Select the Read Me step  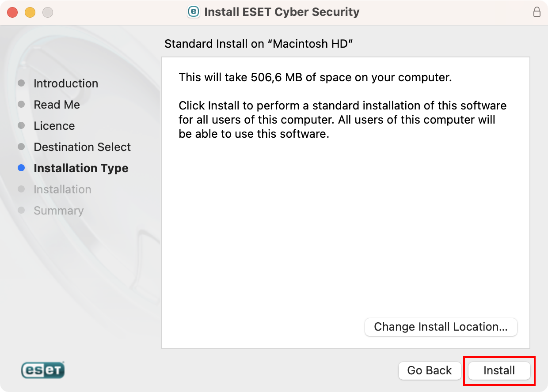[x=57, y=105]
